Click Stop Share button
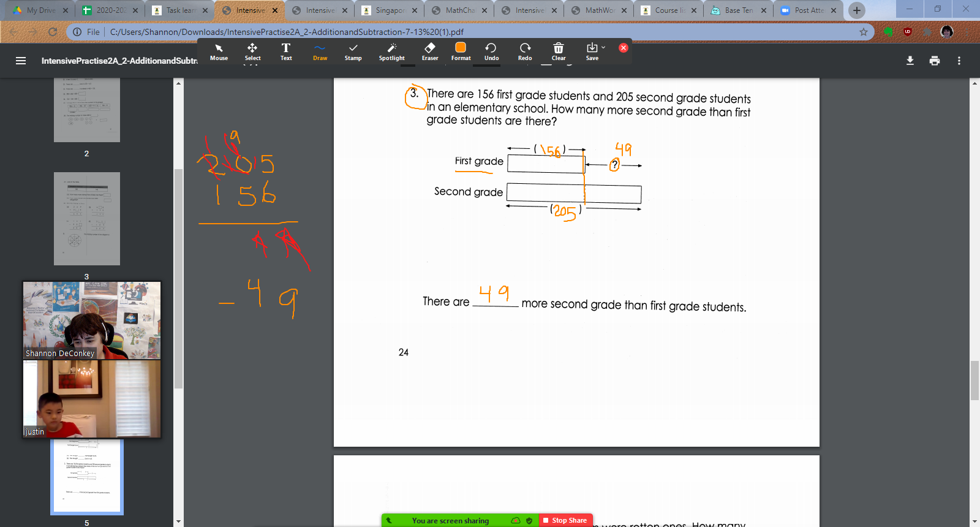This screenshot has width=980, height=527. tap(565, 520)
